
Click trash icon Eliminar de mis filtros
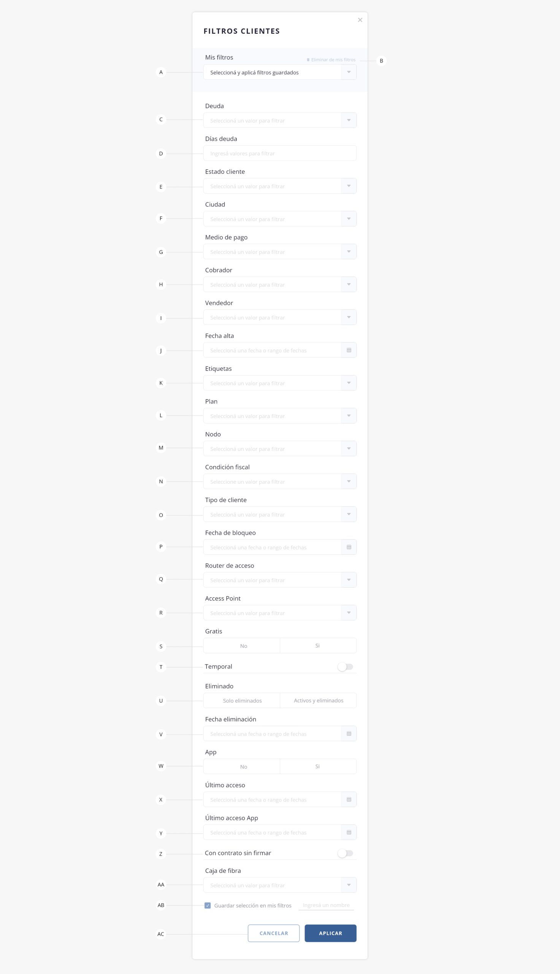pos(308,60)
